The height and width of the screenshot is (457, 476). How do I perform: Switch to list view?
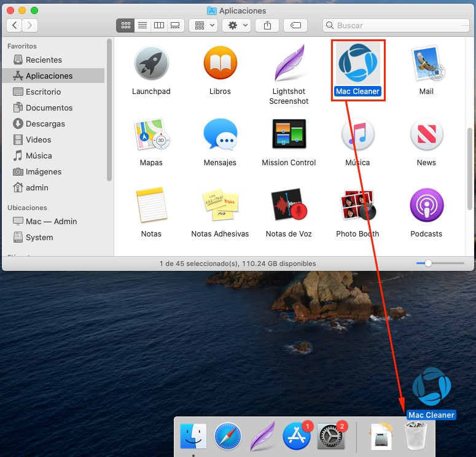(x=142, y=25)
